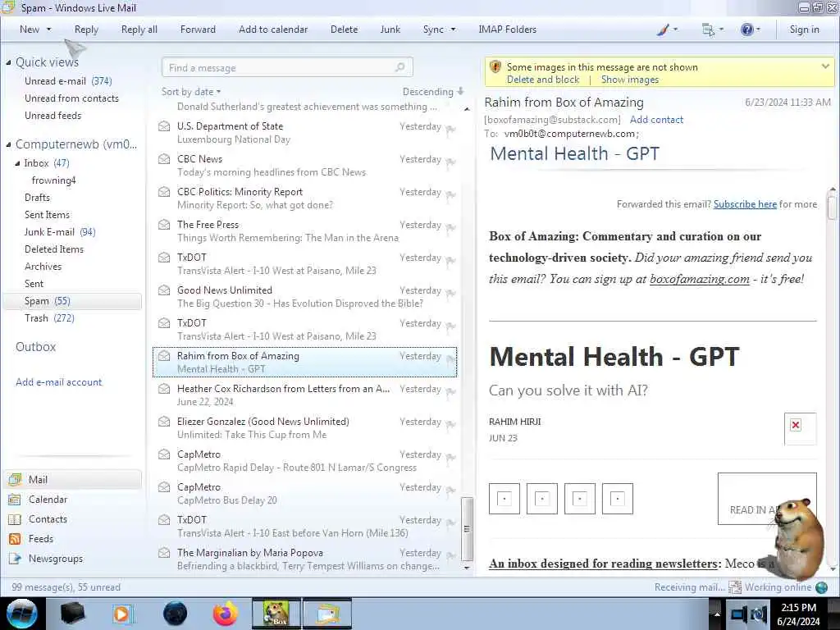Toggle flag on the CBC News message
840x630 pixels.
click(x=450, y=162)
